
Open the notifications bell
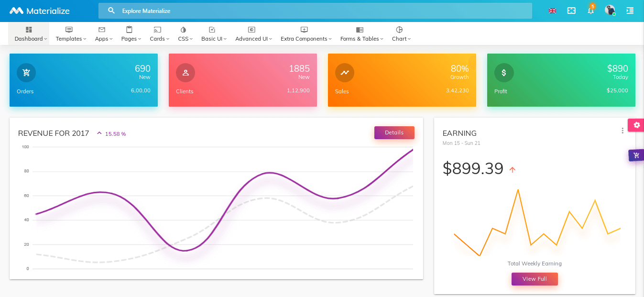(591, 10)
